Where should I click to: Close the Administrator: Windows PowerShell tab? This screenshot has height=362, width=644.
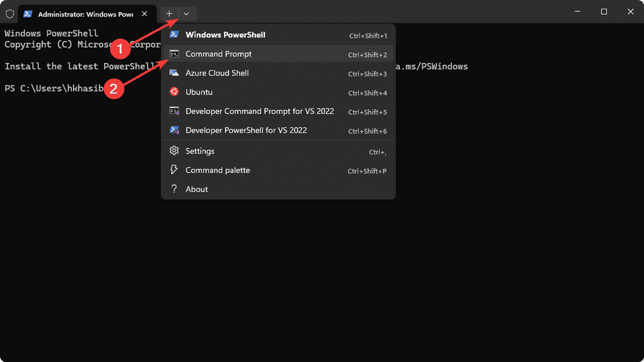pyautogui.click(x=145, y=13)
